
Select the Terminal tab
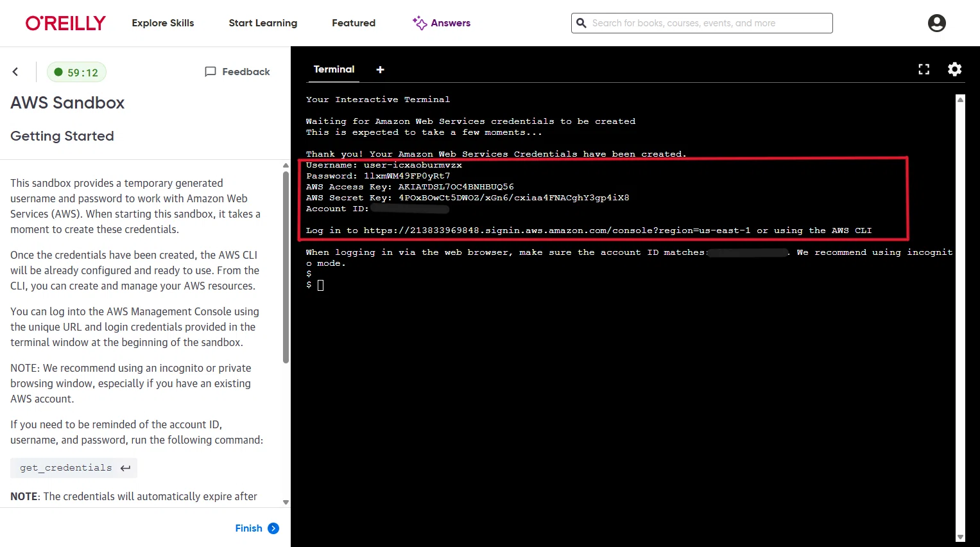pyautogui.click(x=334, y=69)
